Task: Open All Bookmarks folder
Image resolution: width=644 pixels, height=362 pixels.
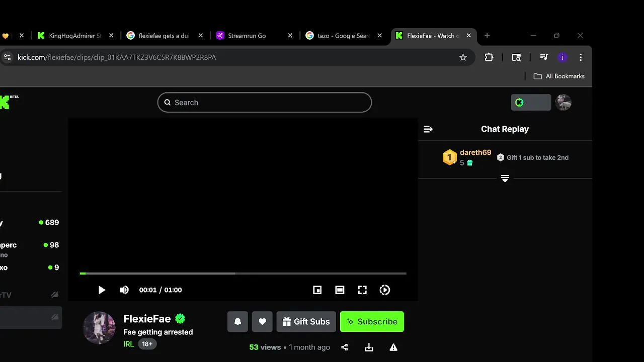Action: click(x=559, y=76)
